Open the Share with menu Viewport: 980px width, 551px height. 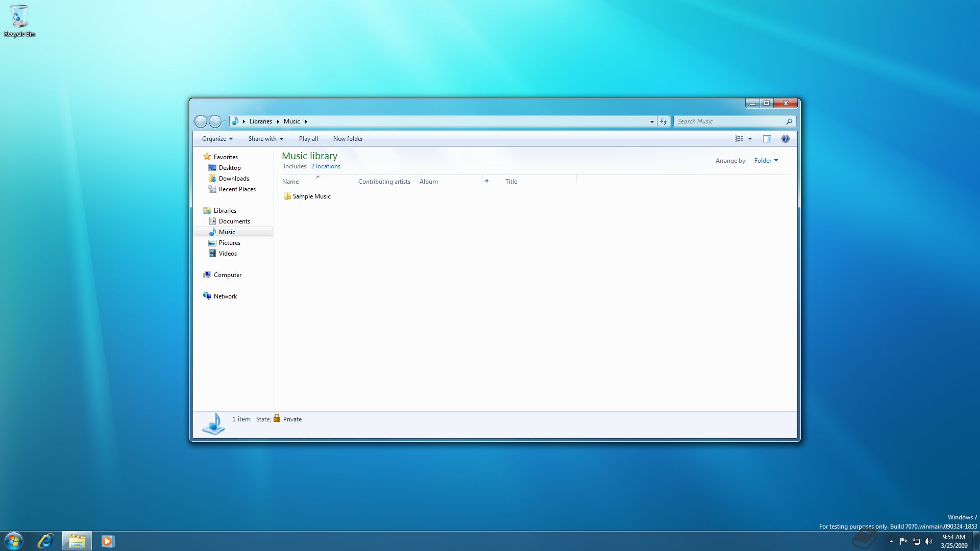point(265,139)
